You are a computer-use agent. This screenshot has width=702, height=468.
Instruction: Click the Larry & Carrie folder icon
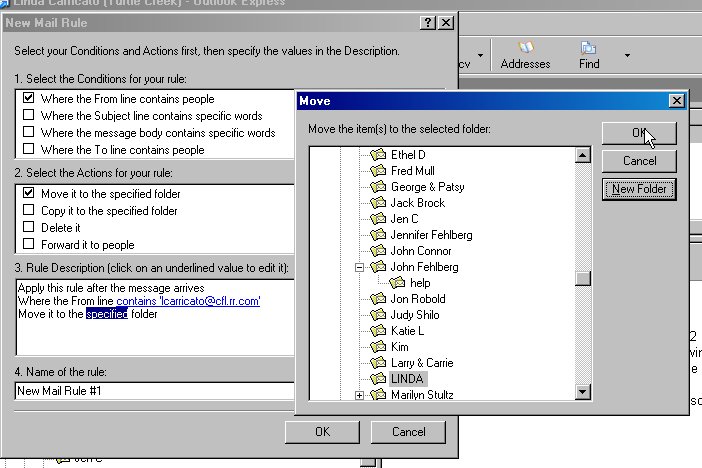[378, 363]
